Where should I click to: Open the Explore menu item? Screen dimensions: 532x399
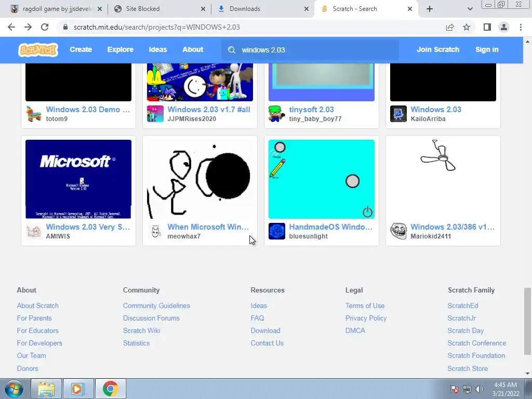click(x=120, y=49)
